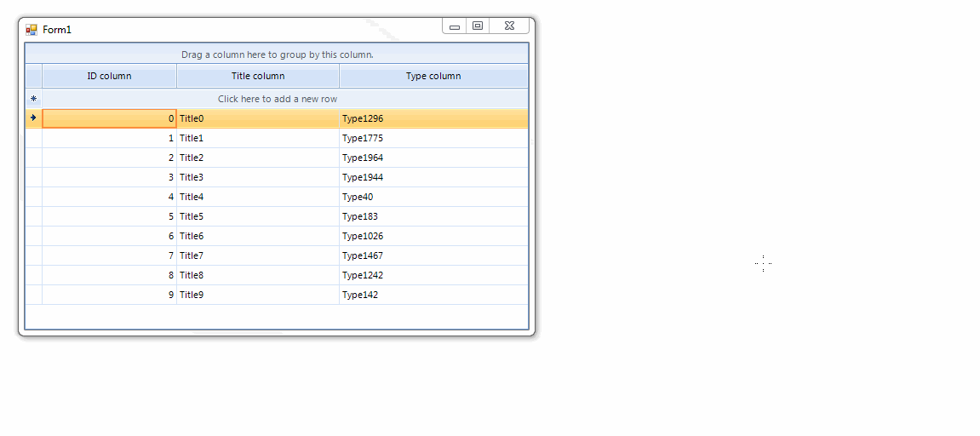Minimize the Form1 window

[x=455, y=26]
